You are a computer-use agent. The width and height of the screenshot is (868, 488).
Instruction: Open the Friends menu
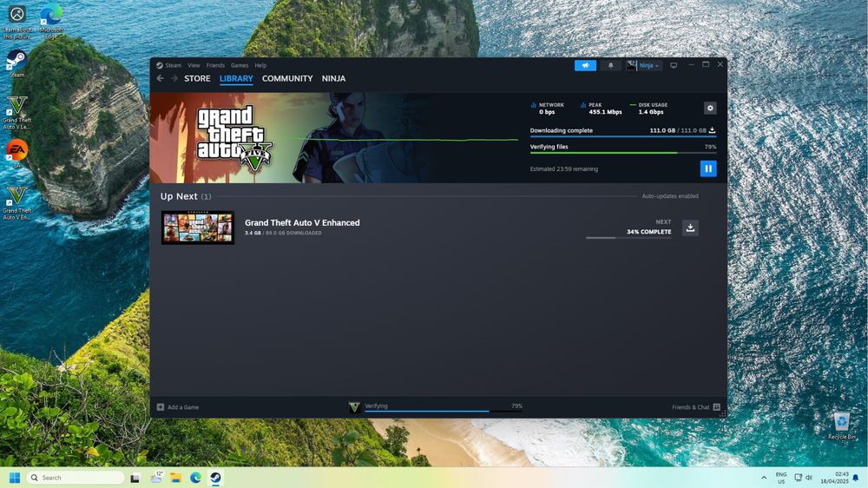tap(215, 65)
